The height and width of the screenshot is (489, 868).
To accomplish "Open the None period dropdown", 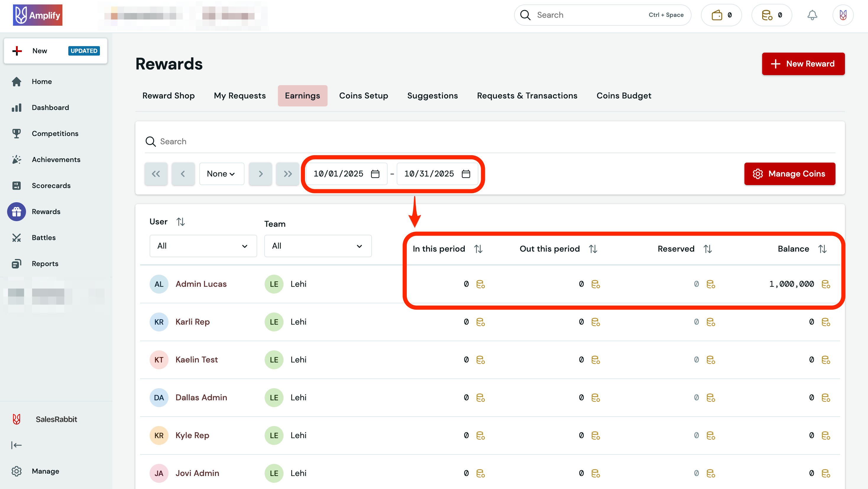I will click(x=221, y=174).
